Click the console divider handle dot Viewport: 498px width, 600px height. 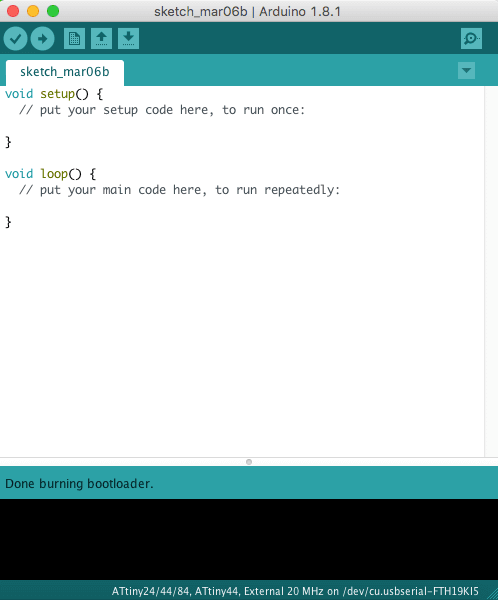[249, 462]
